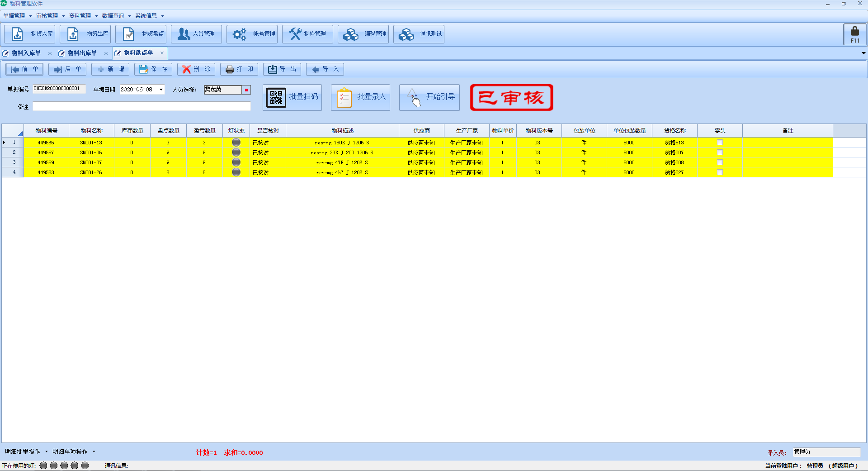Check the 零头 box for row 449566

click(720, 143)
